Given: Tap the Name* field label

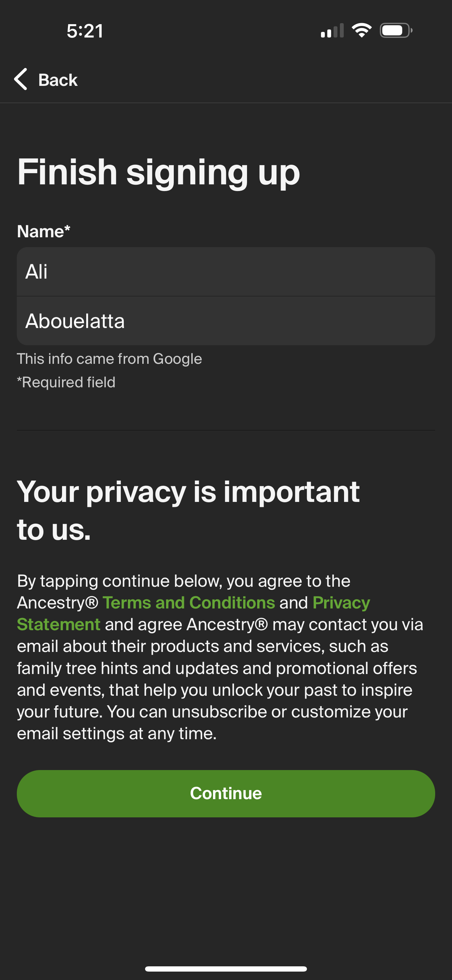Looking at the screenshot, I should pyautogui.click(x=43, y=231).
